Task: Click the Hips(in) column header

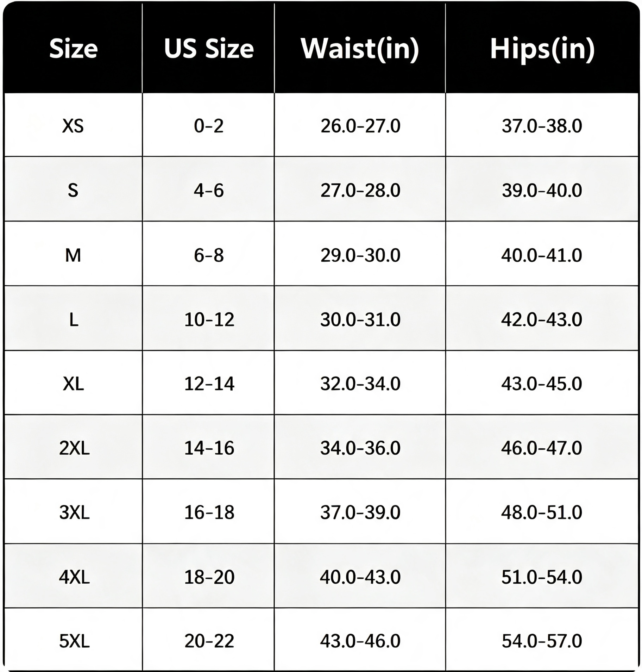Action: [542, 49]
